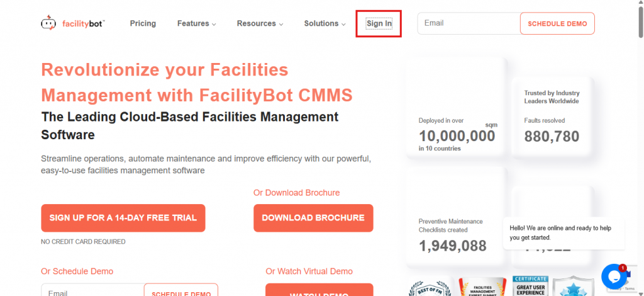The height and width of the screenshot is (296, 644).
Task: Click the Schedule Demo button in header
Action: [x=557, y=23]
